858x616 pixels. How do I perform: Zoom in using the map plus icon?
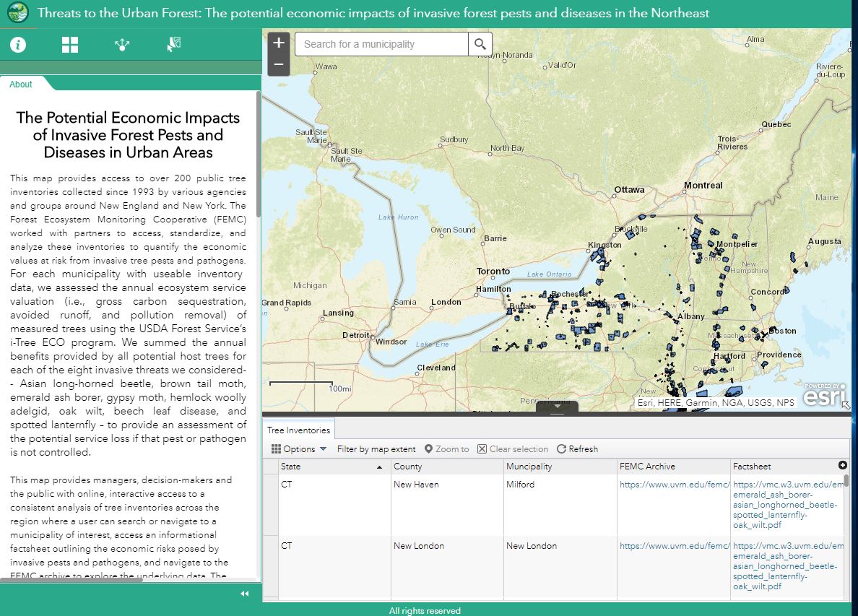click(x=278, y=41)
